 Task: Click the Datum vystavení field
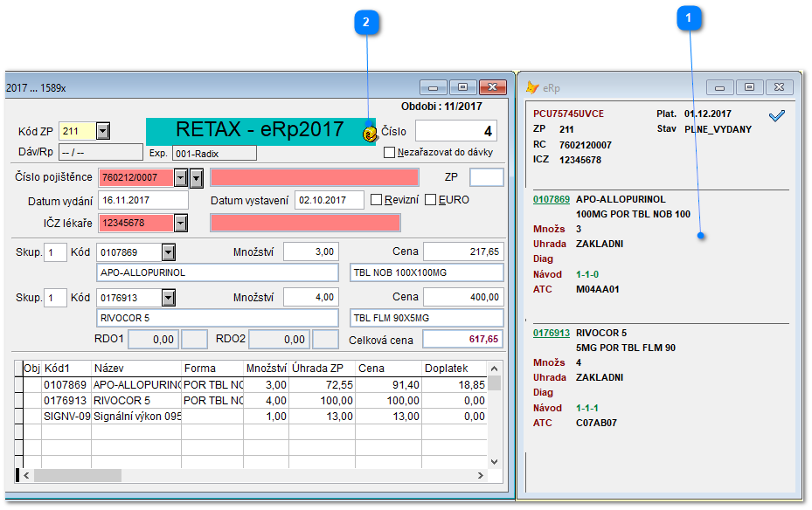pos(330,200)
